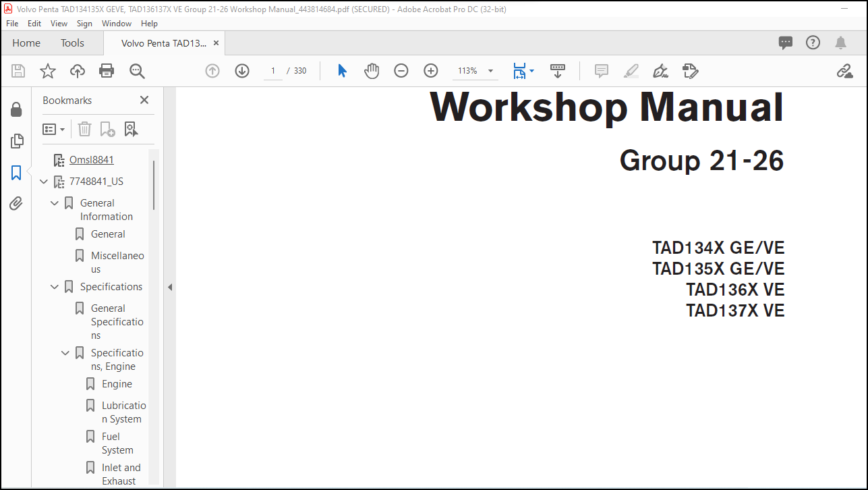Open the Sign document pen tool
This screenshot has width=868, height=490.
pos(660,71)
